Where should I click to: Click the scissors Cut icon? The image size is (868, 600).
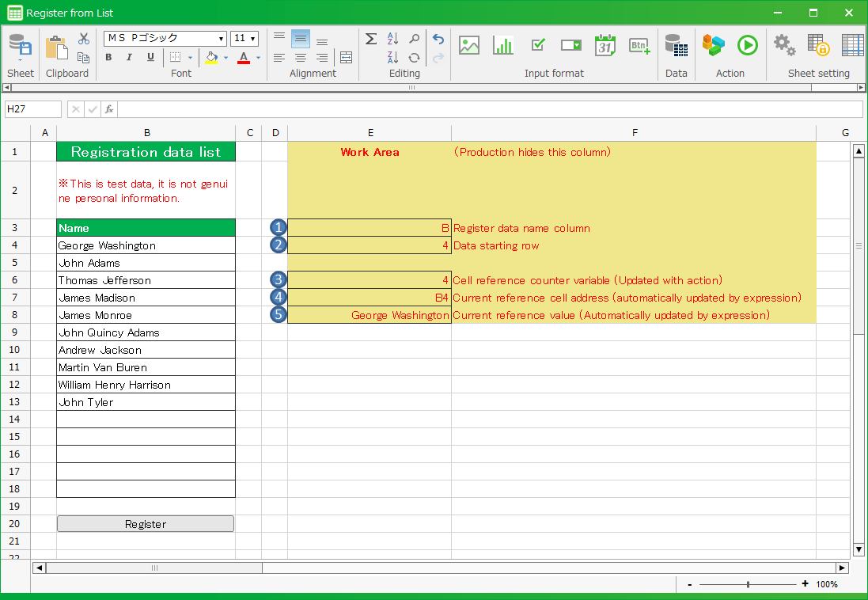pos(84,39)
